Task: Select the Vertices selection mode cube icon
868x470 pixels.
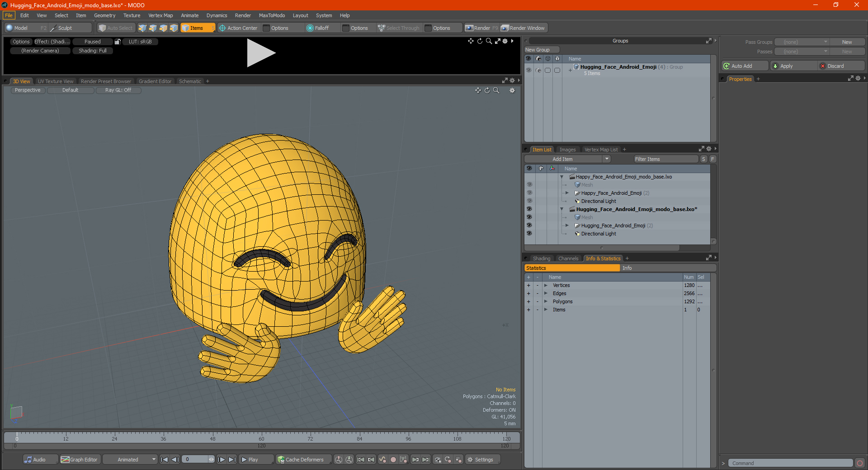Action: [142, 28]
